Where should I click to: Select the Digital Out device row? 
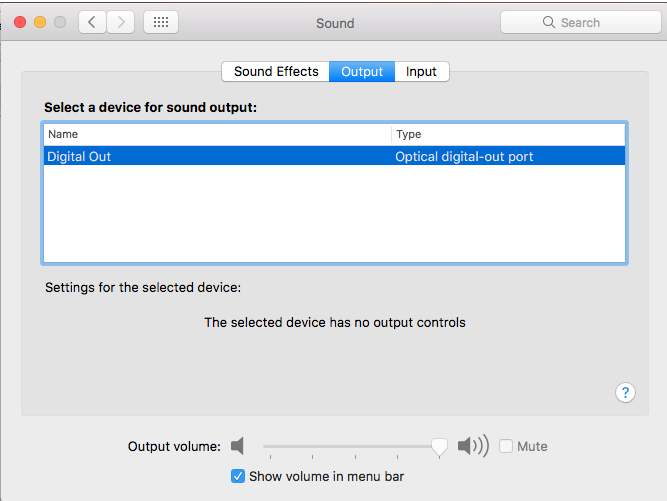click(334, 156)
